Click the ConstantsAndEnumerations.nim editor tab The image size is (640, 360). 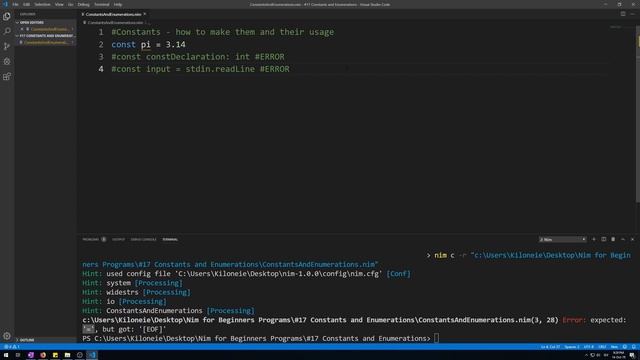[x=113, y=14]
